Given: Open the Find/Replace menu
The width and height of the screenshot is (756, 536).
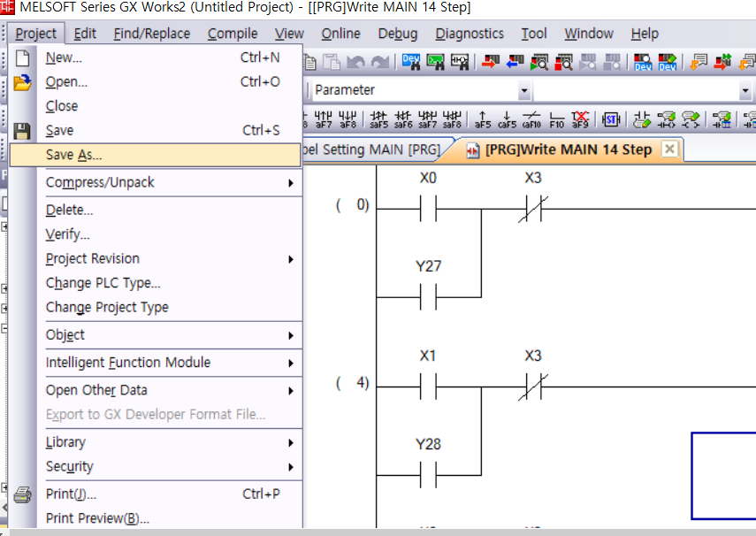Looking at the screenshot, I should [x=152, y=34].
